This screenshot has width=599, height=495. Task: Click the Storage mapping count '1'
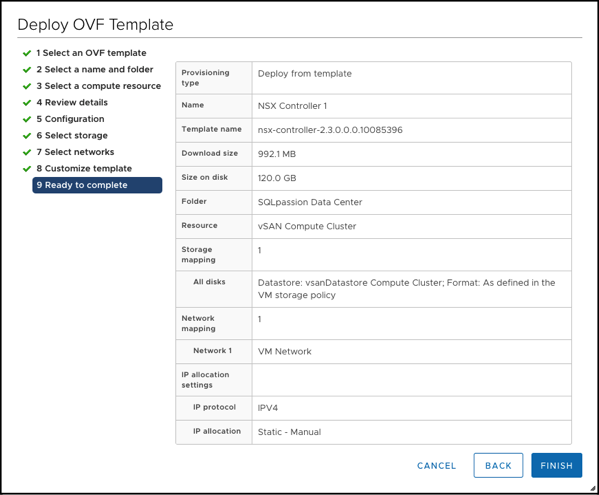[x=259, y=250]
